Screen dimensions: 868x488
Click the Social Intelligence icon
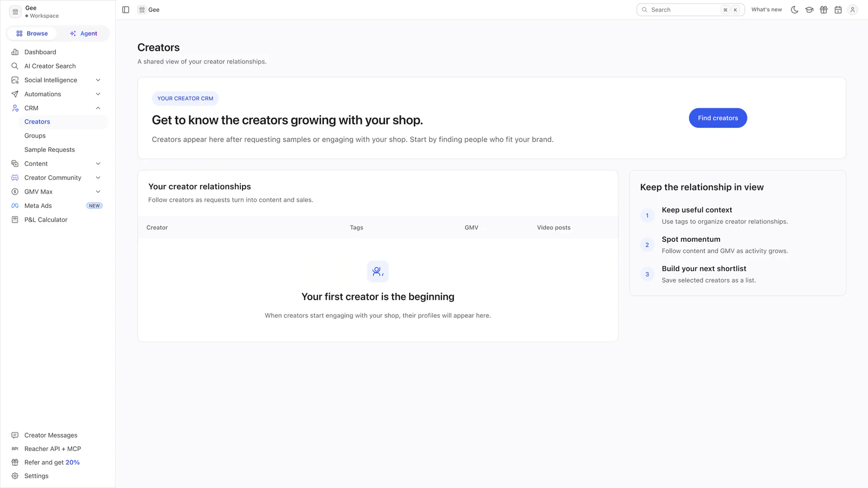pyautogui.click(x=15, y=80)
